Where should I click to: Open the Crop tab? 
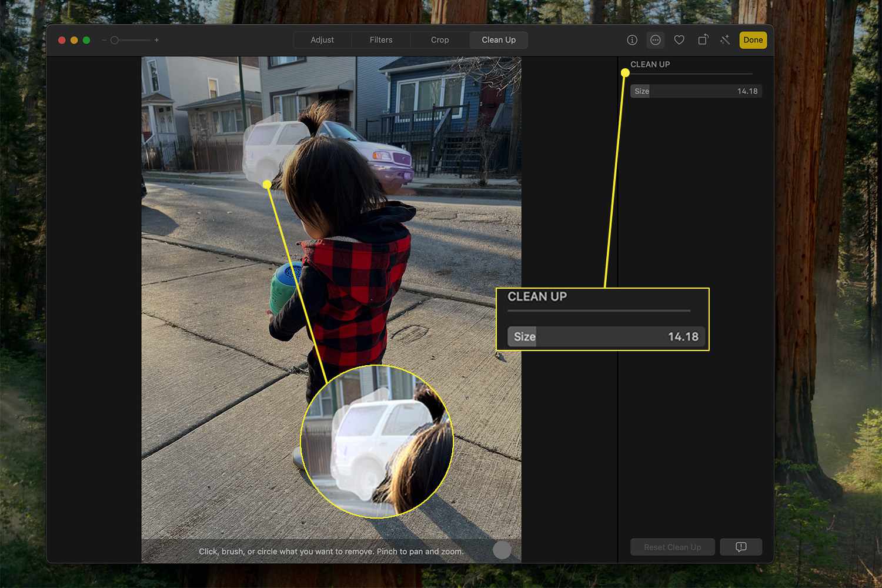click(x=440, y=40)
